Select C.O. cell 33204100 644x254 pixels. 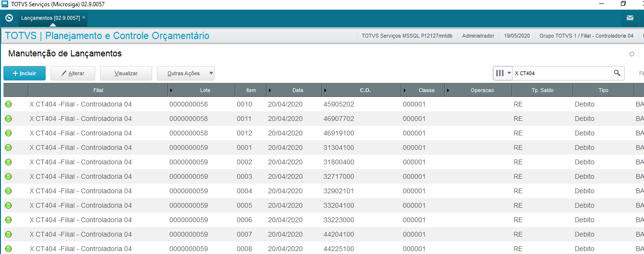point(338,205)
